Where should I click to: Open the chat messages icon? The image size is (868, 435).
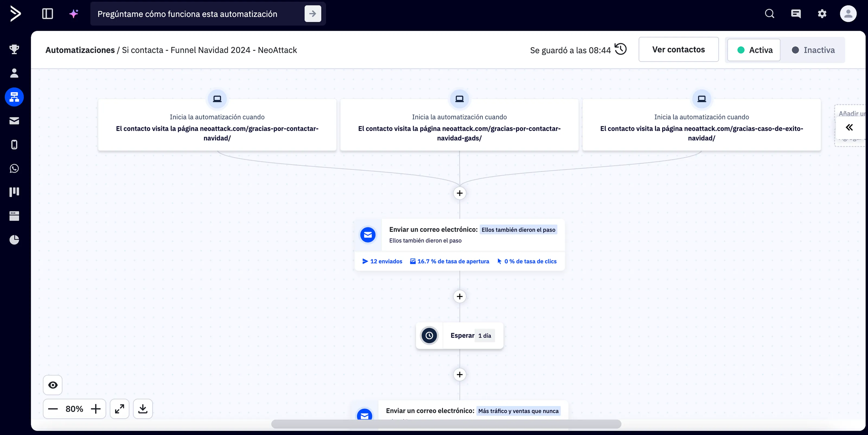coord(796,14)
